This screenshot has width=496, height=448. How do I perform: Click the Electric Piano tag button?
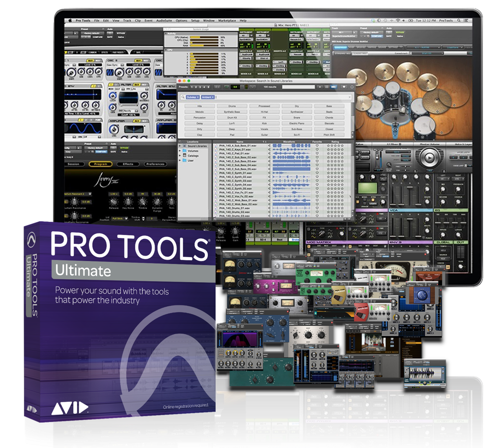coord(297,123)
